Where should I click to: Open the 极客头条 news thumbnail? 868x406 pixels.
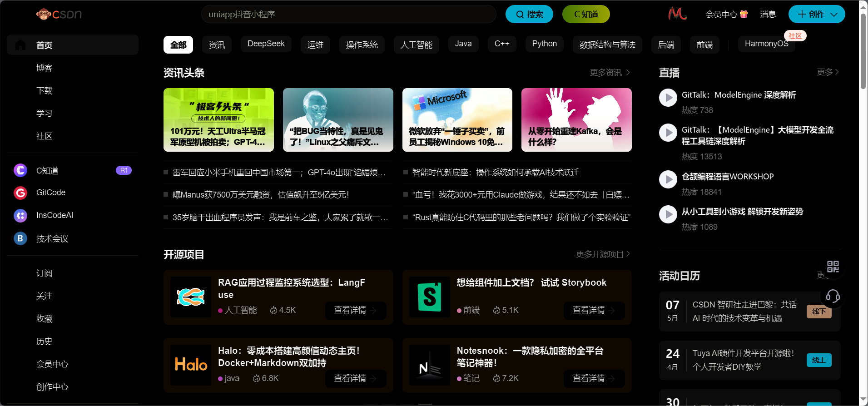[218, 120]
